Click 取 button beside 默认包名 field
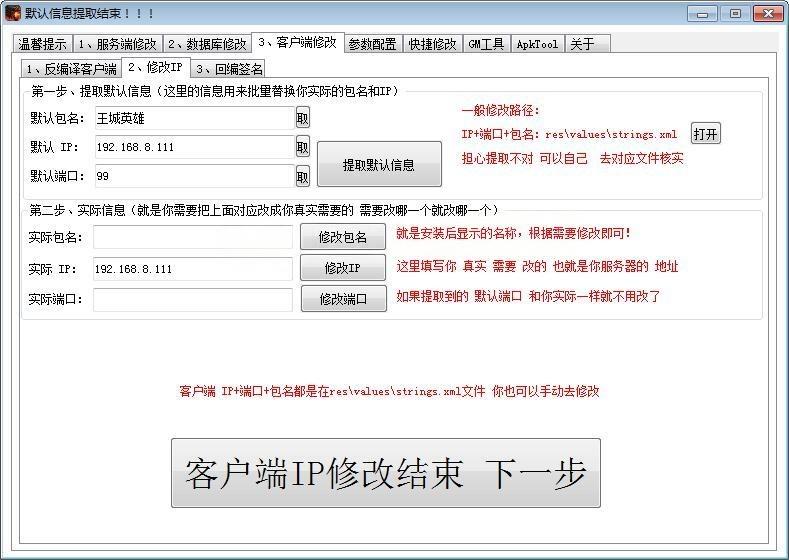 pyautogui.click(x=302, y=118)
